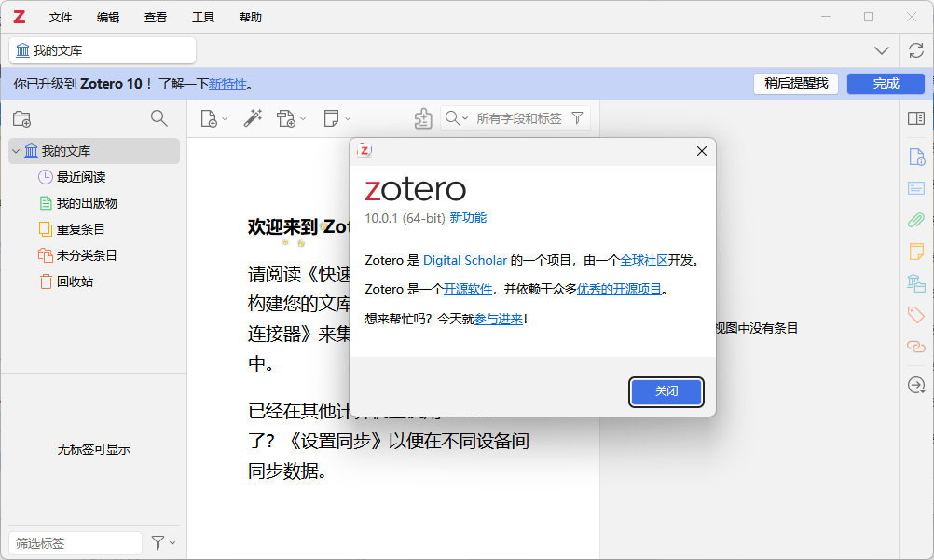Open the 全球社区 link

[644, 260]
